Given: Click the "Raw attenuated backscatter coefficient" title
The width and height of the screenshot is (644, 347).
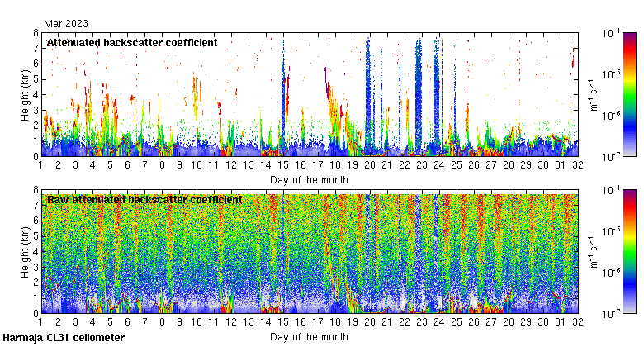Looking at the screenshot, I should pyautogui.click(x=144, y=200).
